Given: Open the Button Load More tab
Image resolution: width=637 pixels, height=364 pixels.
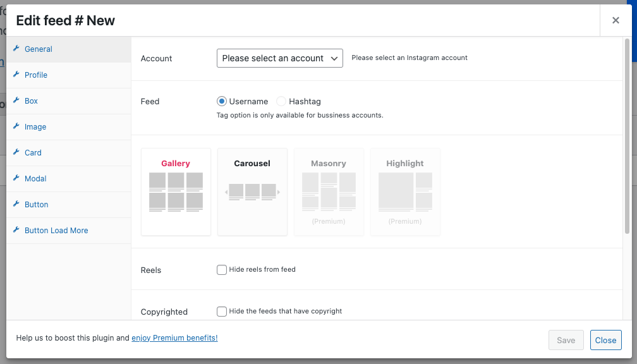Looking at the screenshot, I should [56, 231].
